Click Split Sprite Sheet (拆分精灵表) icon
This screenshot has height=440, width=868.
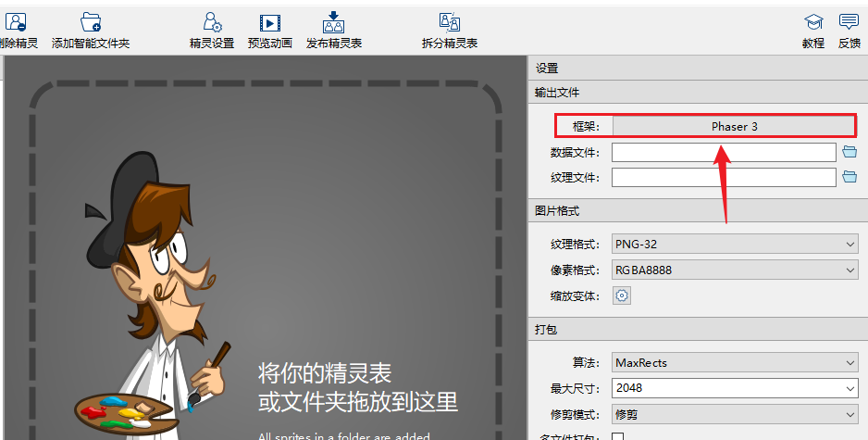click(450, 23)
